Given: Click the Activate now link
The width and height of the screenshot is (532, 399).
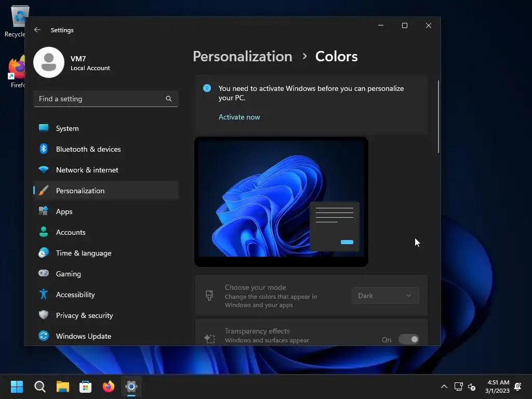Looking at the screenshot, I should pyautogui.click(x=239, y=117).
